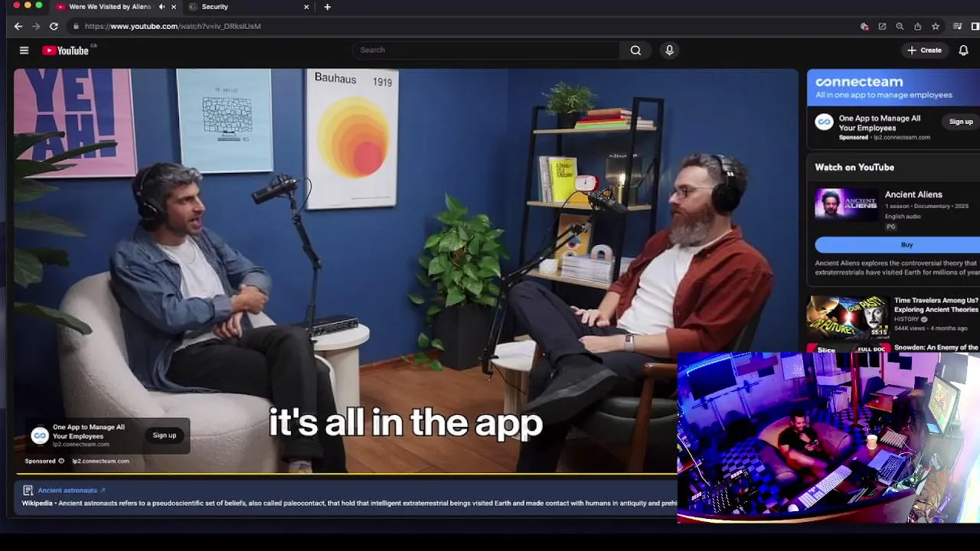Open Time Travelers Among Us video title
Image resolution: width=980 pixels, height=551 pixels.
tap(936, 305)
